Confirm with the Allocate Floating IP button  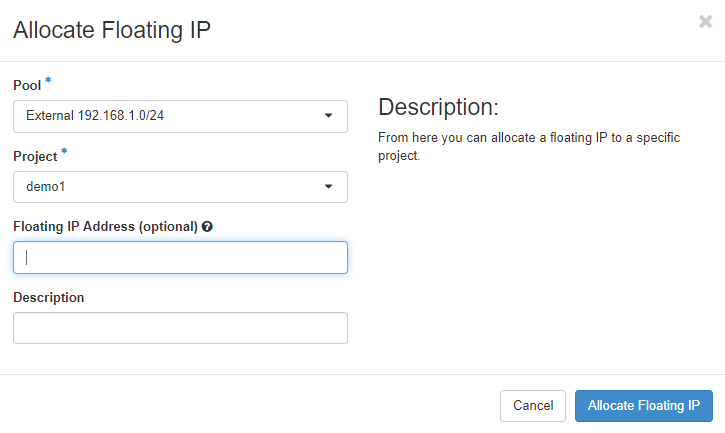[644, 406]
